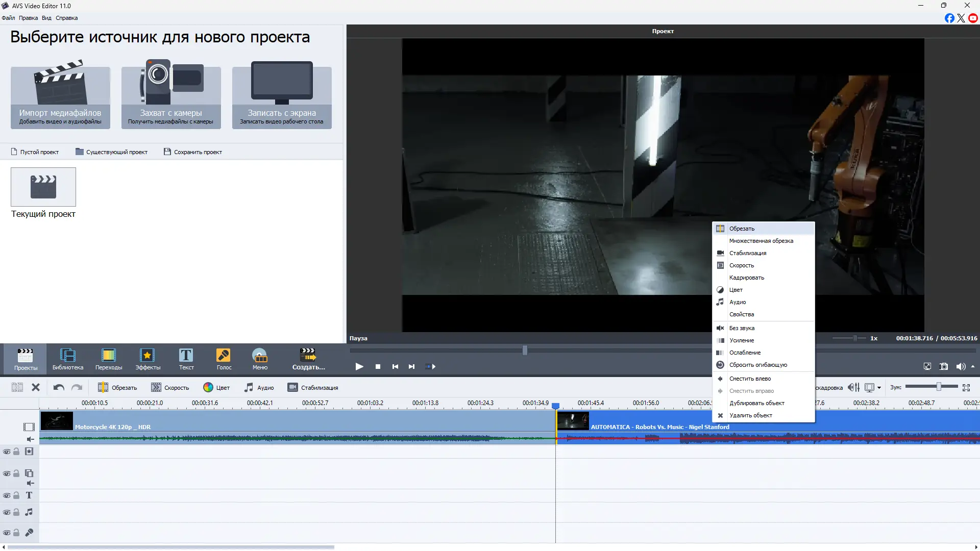Click the Стабилизация toolbar button
The image size is (980, 551).
[312, 388]
